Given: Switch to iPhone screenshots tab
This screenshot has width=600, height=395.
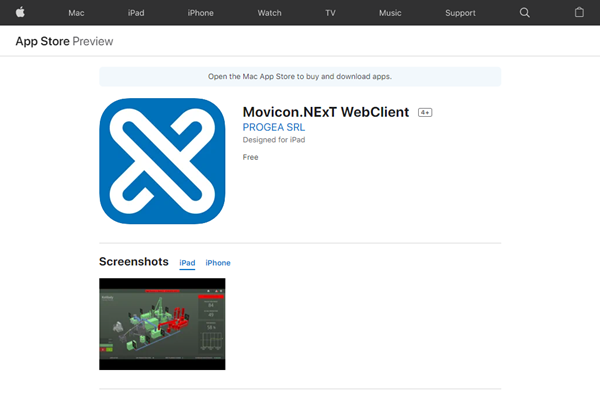Looking at the screenshot, I should 218,263.
